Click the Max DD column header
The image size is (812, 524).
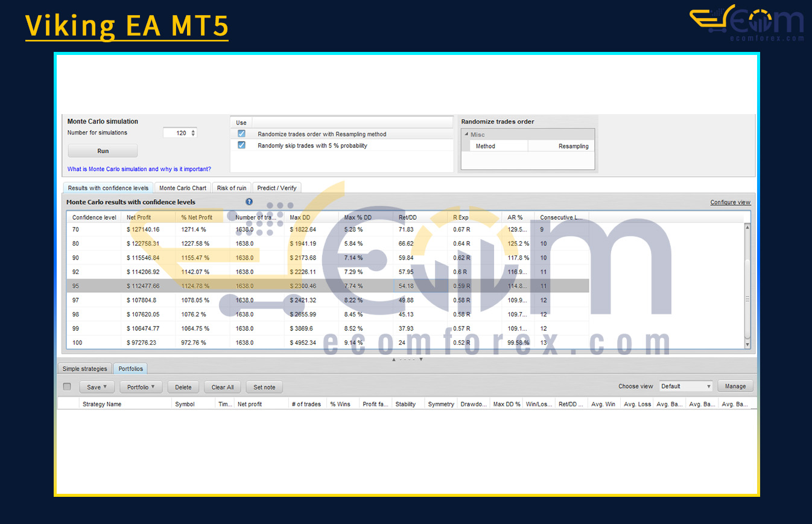[311, 217]
